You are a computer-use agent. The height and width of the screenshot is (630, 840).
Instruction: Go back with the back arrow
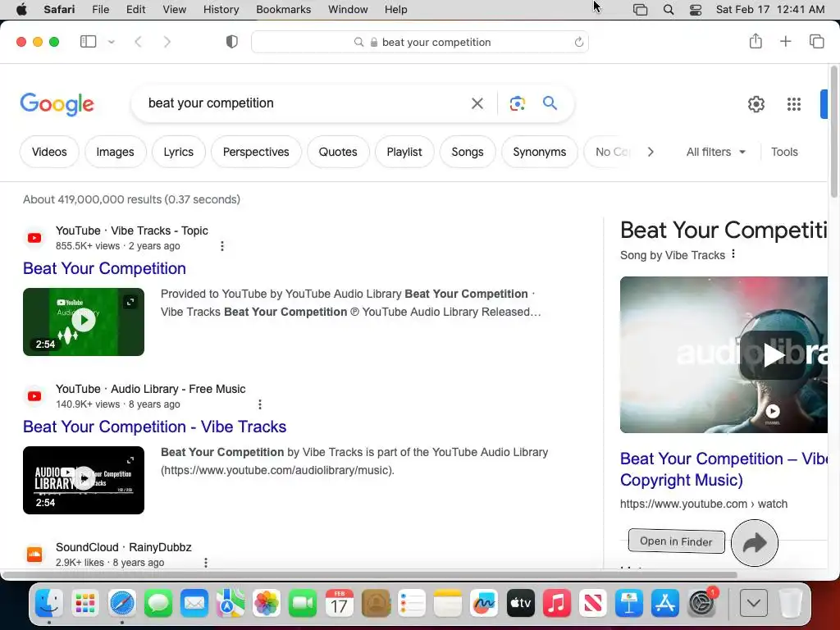point(138,42)
